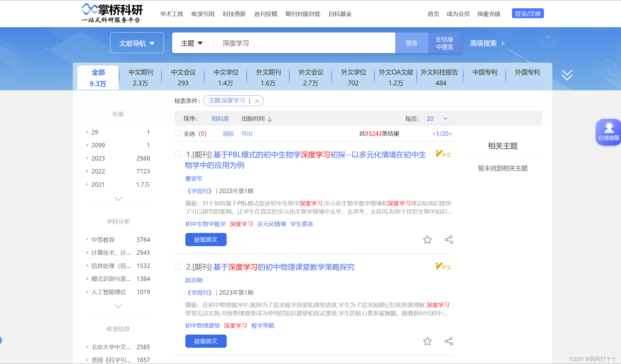The height and width of the screenshot is (364, 621).
Task: Tick the checkbox for result 2
Action: tap(178, 267)
